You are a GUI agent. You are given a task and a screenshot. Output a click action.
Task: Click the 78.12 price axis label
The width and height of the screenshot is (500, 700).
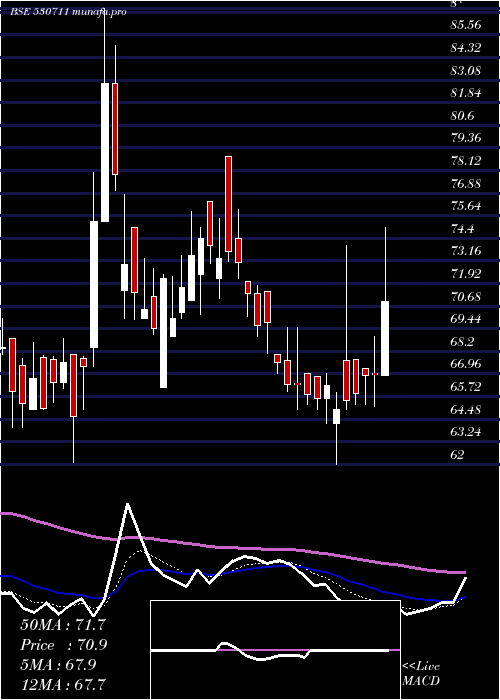(466, 160)
